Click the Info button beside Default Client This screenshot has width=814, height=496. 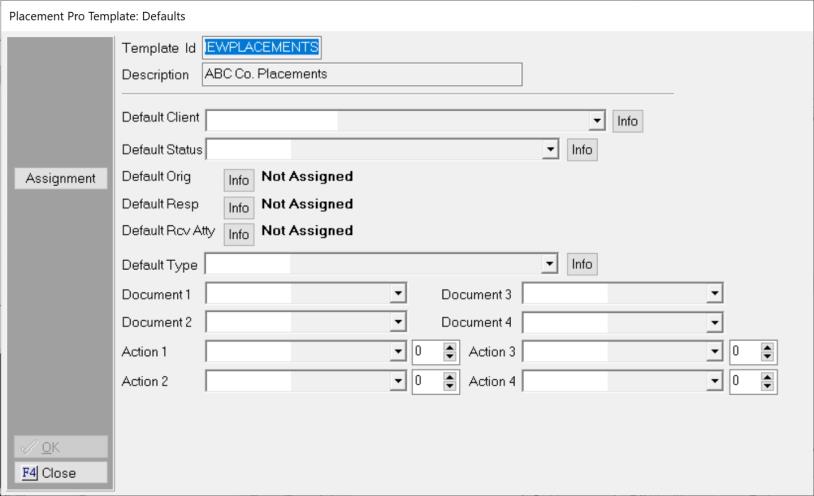pyautogui.click(x=627, y=121)
